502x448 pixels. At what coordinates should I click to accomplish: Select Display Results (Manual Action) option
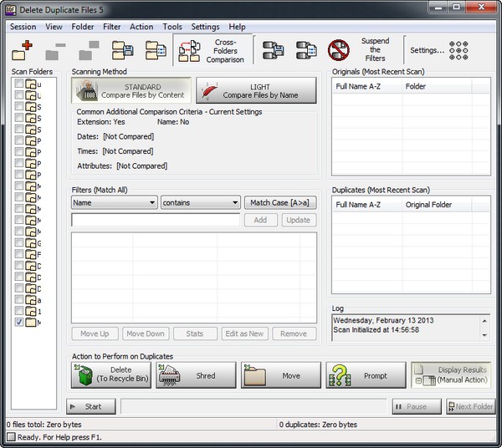pos(451,375)
